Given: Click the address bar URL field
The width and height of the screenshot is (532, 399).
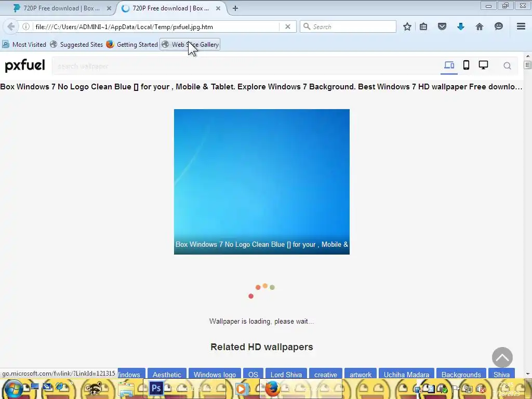Looking at the screenshot, I should (156, 26).
